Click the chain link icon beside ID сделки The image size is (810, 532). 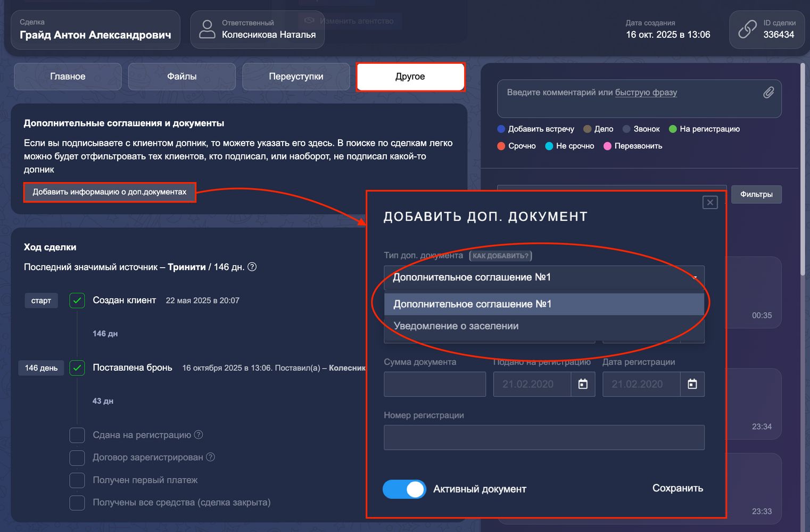(x=747, y=29)
